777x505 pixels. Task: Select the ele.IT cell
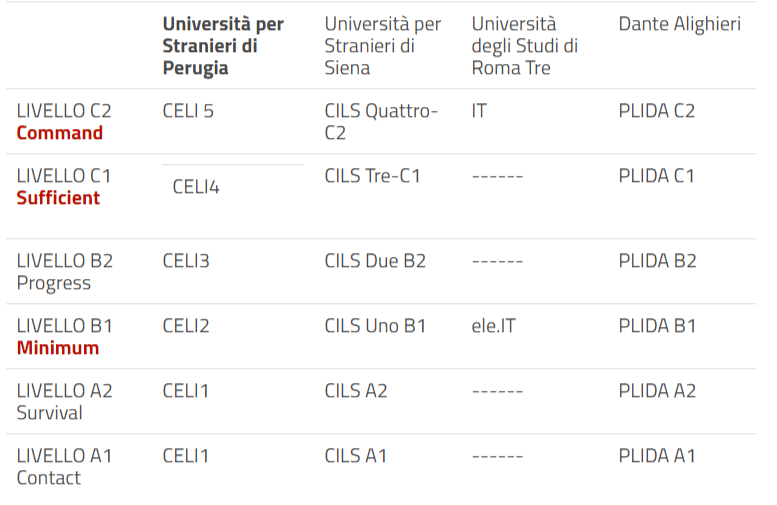493,326
